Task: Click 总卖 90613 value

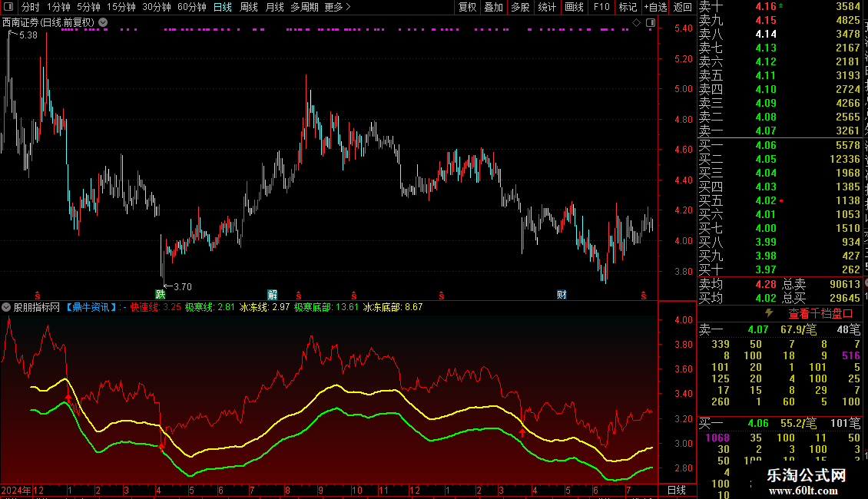Action: (x=845, y=284)
